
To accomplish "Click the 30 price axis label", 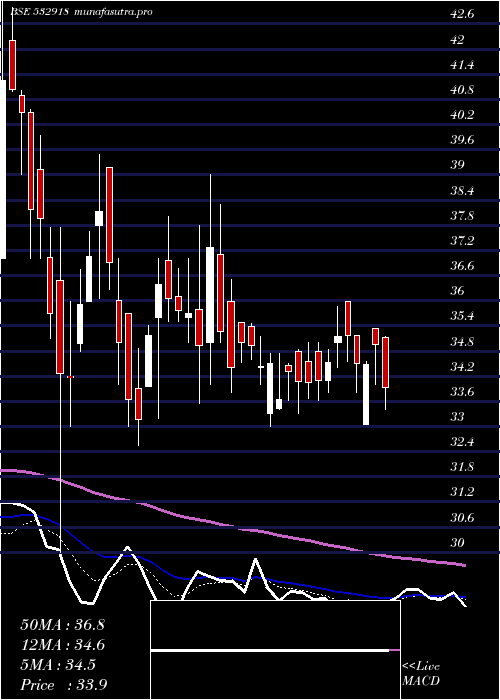I will (x=458, y=542).
